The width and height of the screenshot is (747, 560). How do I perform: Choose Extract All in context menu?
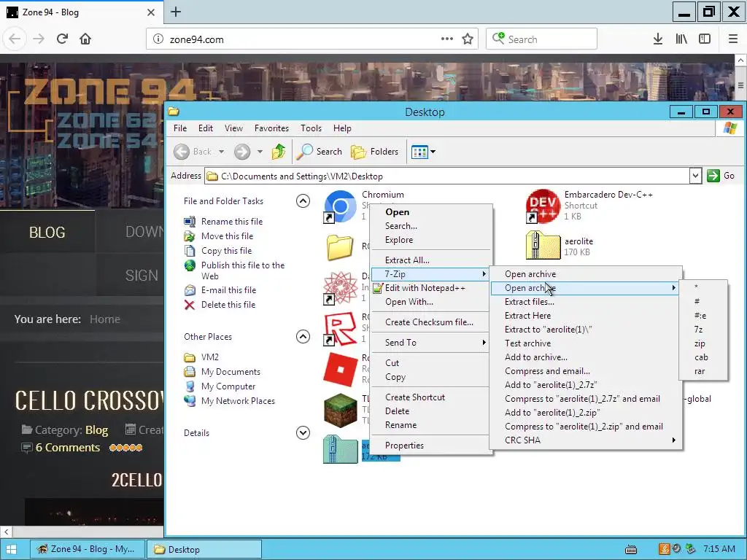[430, 260]
